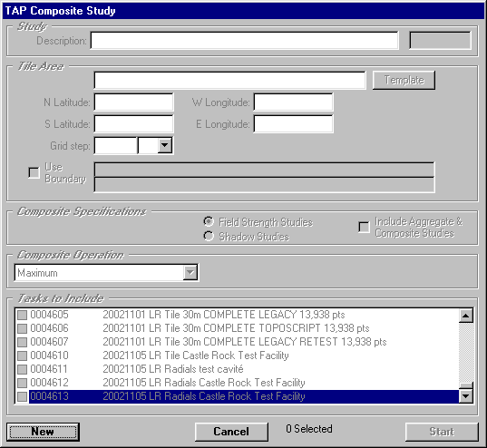The height and width of the screenshot is (448, 487).
Task: Select task 0004610 Tile Castle Rock checkbox
Action: pyautogui.click(x=22, y=355)
